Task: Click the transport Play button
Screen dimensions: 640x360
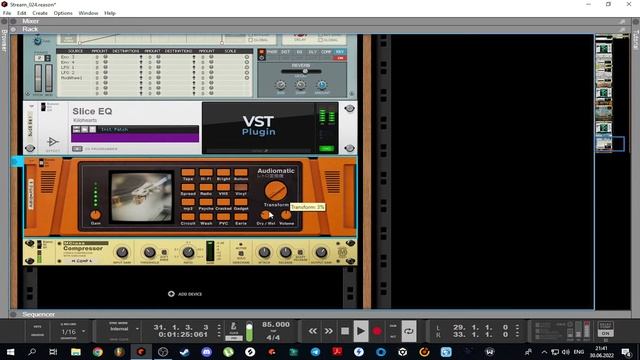Action: 360,331
